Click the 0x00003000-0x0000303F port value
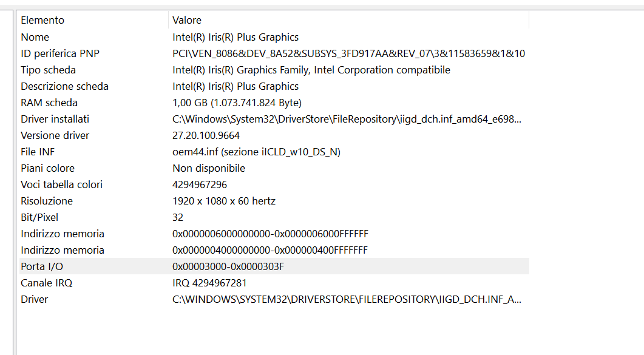This screenshot has width=644, height=355. (228, 267)
